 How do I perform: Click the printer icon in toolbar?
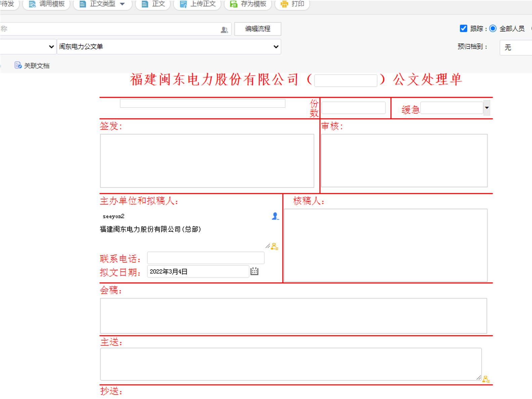click(284, 4)
